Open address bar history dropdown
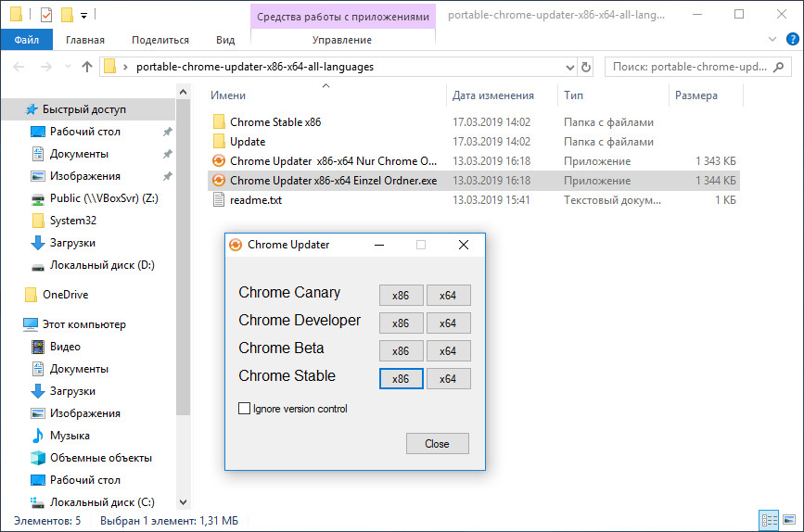Viewport: 804px width, 532px height. [x=569, y=67]
